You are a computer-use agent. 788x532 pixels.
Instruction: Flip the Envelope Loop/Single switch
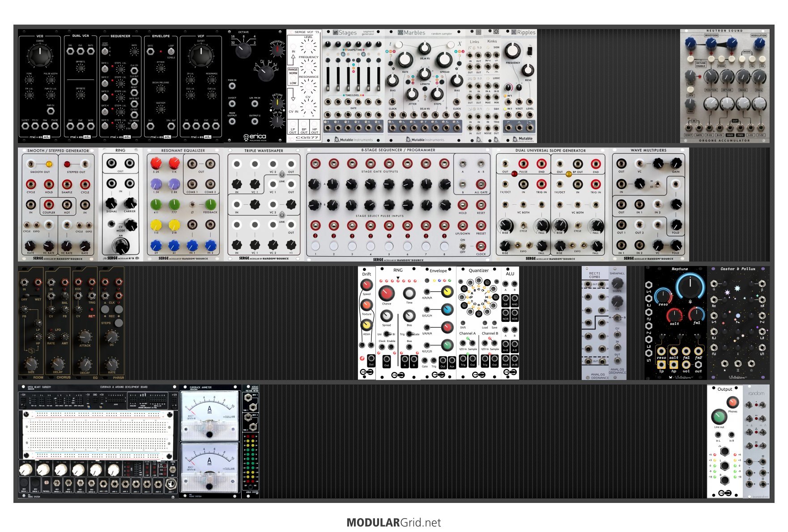[x=171, y=51]
